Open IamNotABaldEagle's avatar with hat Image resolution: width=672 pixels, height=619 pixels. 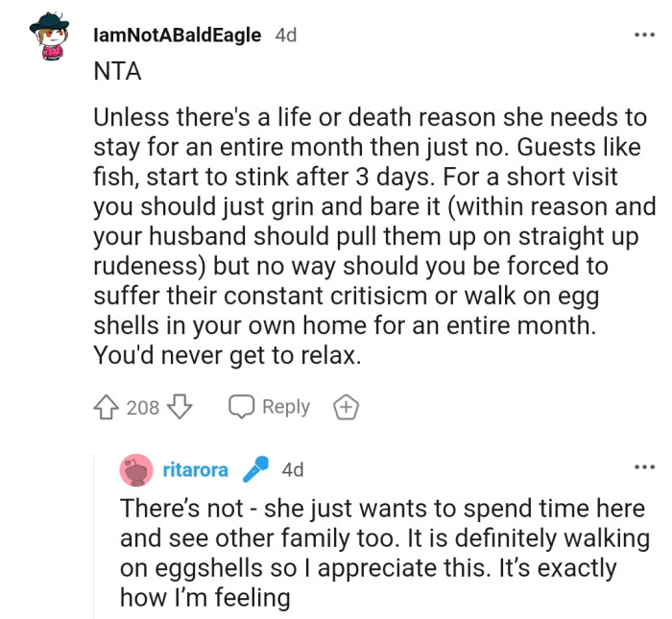click(x=49, y=38)
